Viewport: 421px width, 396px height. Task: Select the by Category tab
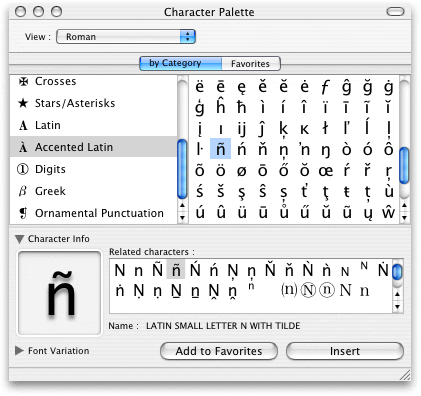180,63
